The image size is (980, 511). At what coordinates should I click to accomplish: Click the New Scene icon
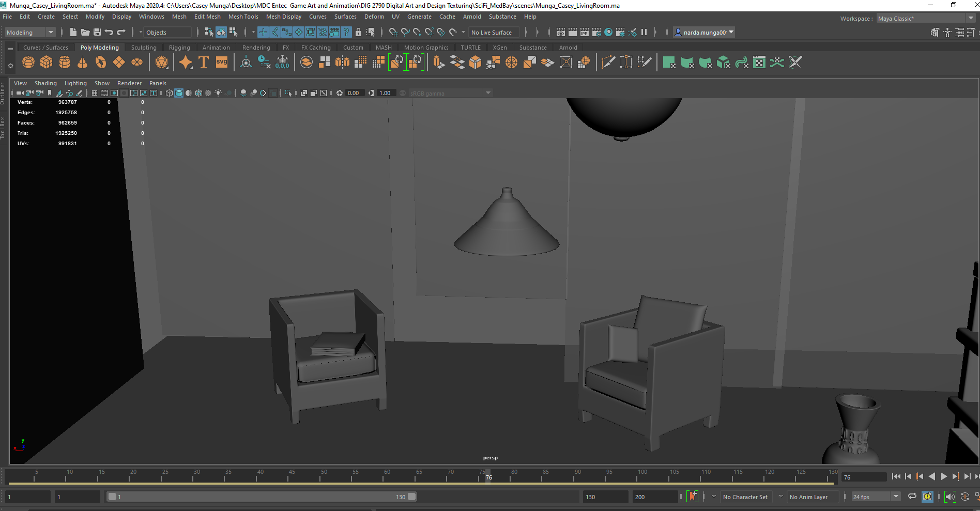(73, 32)
